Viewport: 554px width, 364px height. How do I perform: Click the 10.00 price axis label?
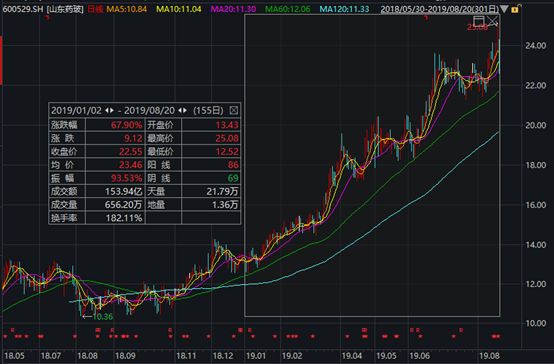pos(536,323)
